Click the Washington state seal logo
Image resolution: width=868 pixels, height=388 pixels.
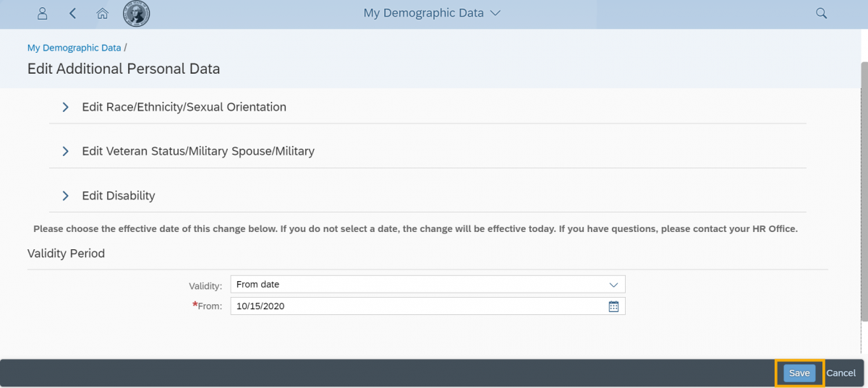(x=136, y=14)
